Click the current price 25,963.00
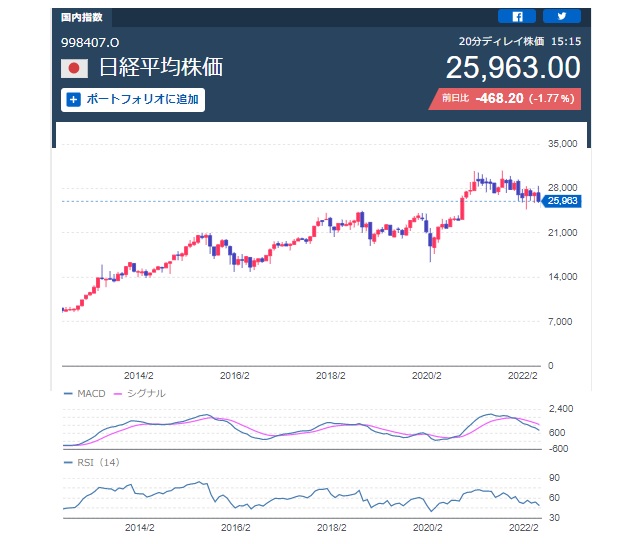This screenshot has height=544, width=639. point(513,68)
